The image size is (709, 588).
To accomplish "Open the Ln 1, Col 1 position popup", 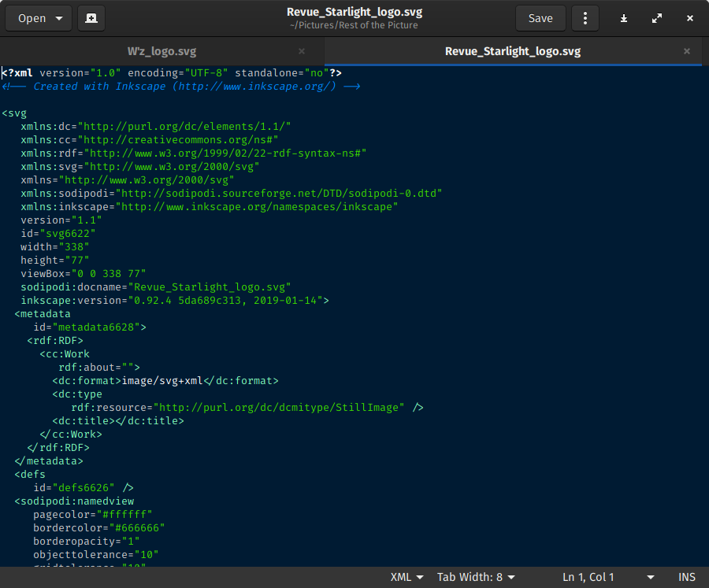I will tap(607, 577).
